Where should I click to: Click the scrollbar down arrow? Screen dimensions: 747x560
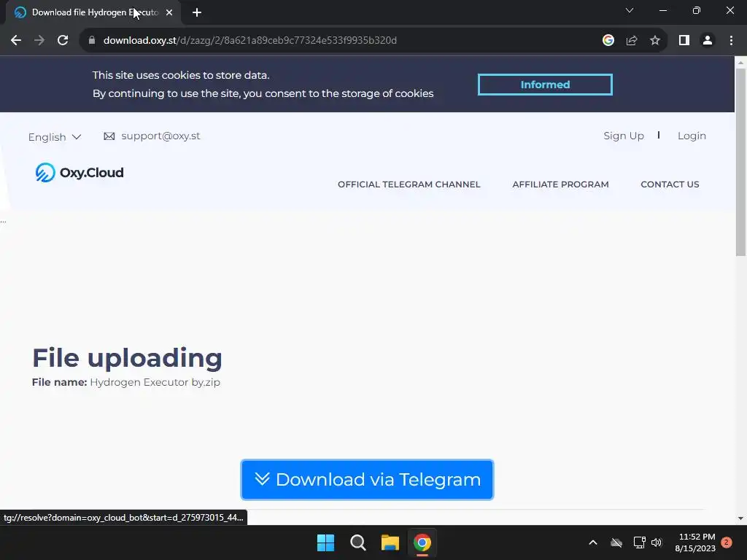(740, 518)
